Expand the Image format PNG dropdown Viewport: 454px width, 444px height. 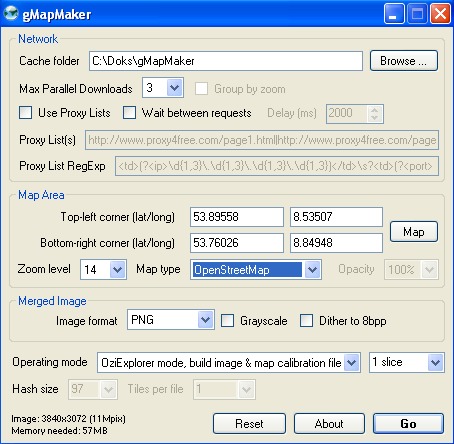pyautogui.click(x=205, y=320)
